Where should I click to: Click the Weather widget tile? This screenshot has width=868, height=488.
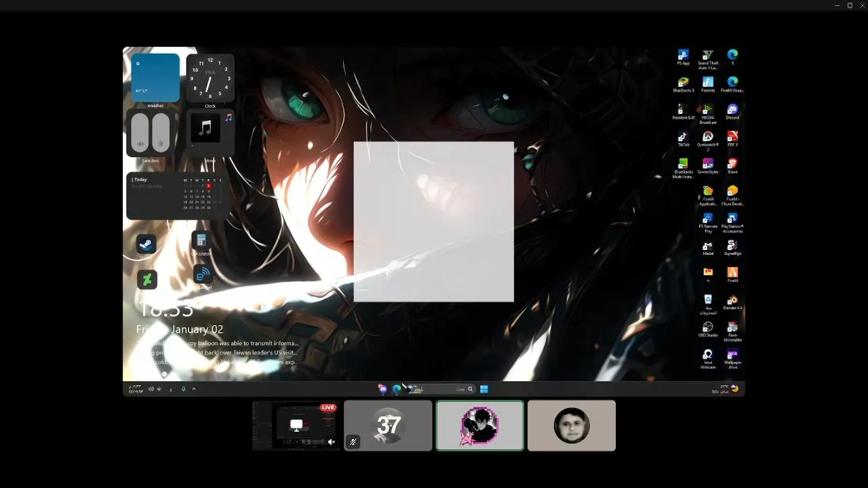pyautogui.click(x=155, y=78)
